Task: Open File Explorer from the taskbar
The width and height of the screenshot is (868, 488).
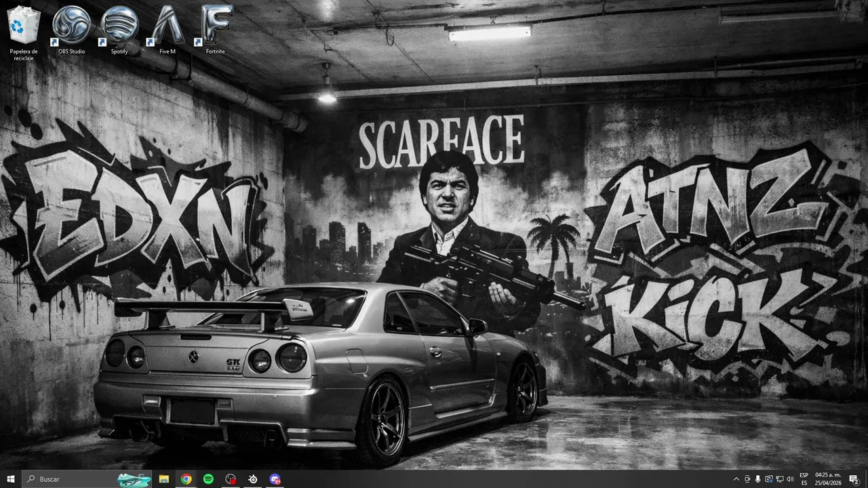Action: pyautogui.click(x=164, y=479)
